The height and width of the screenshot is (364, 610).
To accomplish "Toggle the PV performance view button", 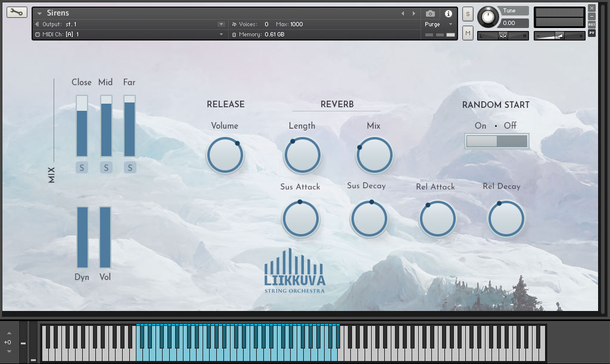I will click(592, 33).
